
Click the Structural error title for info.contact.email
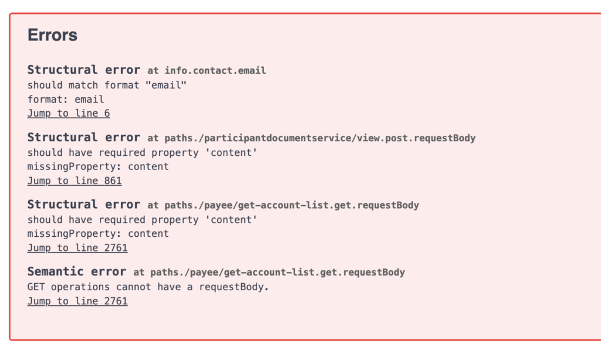click(83, 70)
